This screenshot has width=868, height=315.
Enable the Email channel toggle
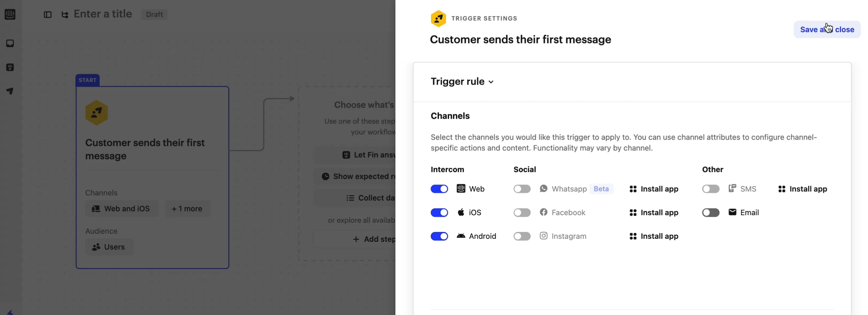click(710, 212)
